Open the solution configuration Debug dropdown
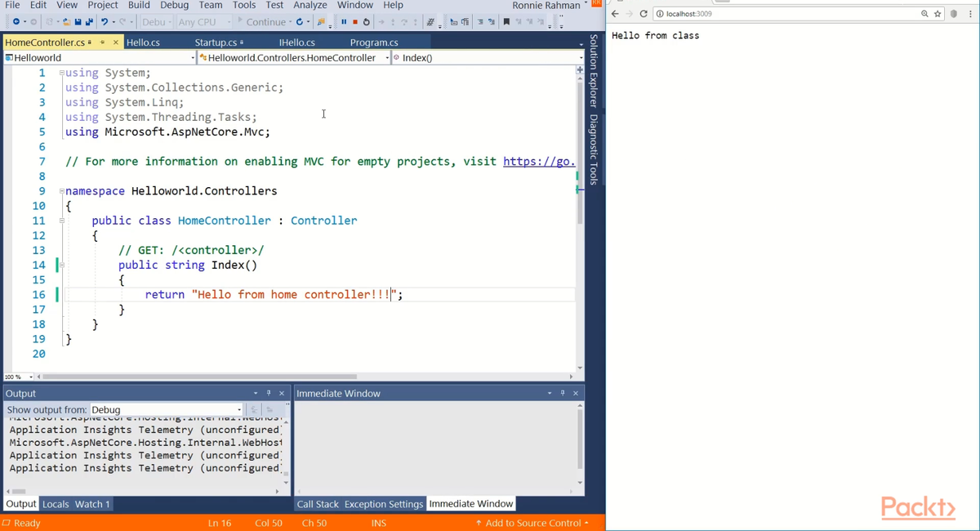The height and width of the screenshot is (531, 980). 156,22
